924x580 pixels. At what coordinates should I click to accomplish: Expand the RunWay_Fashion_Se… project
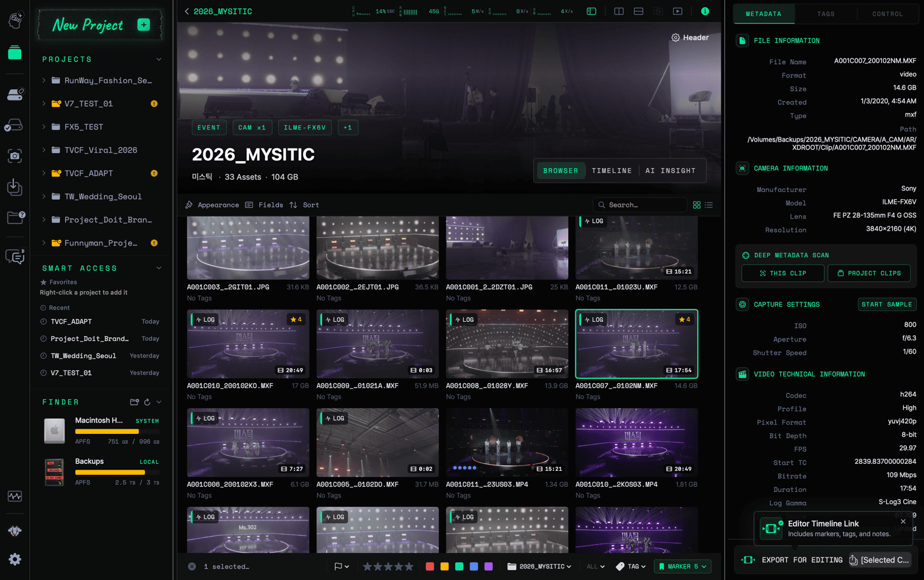tap(44, 81)
